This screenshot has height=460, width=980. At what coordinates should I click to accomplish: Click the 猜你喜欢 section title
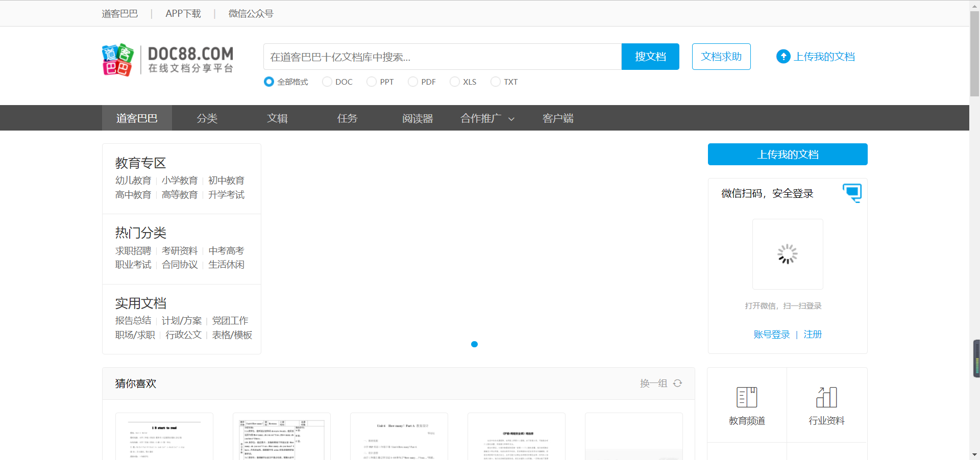pos(136,384)
